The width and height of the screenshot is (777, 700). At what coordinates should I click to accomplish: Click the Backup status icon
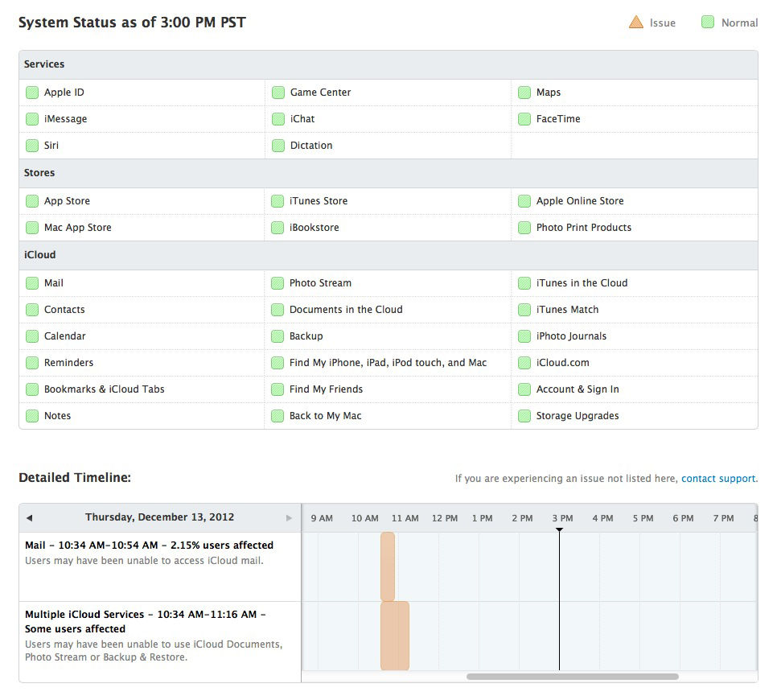coord(277,336)
